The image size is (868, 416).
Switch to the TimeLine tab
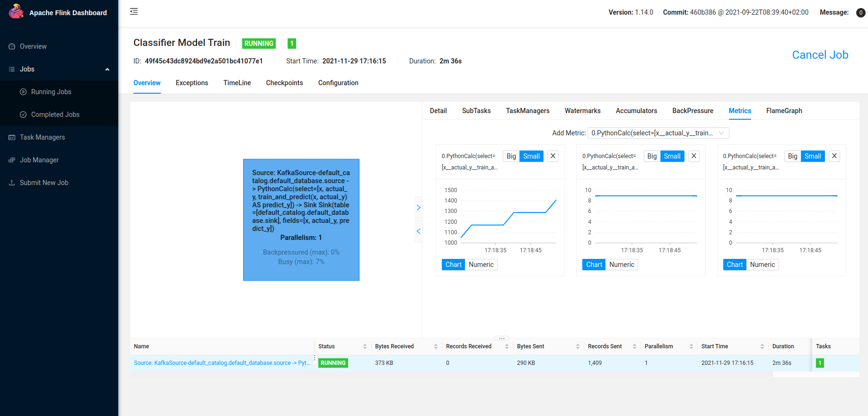237,83
